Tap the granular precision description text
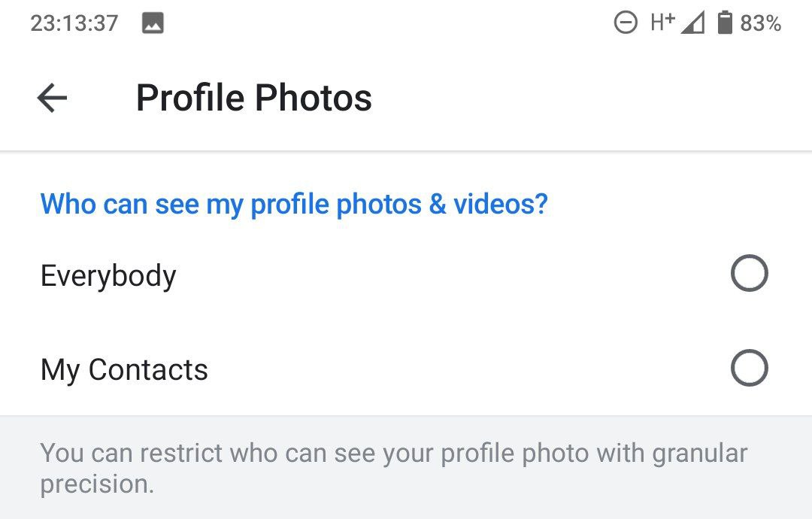Viewport: 812px width, 519px height. 393,469
